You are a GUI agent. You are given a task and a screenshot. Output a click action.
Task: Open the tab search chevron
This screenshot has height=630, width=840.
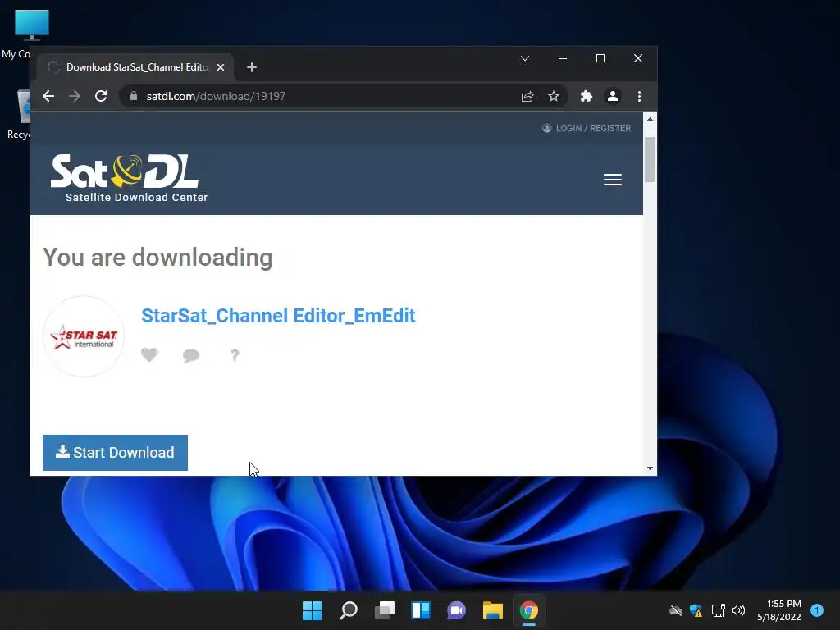[x=525, y=58]
